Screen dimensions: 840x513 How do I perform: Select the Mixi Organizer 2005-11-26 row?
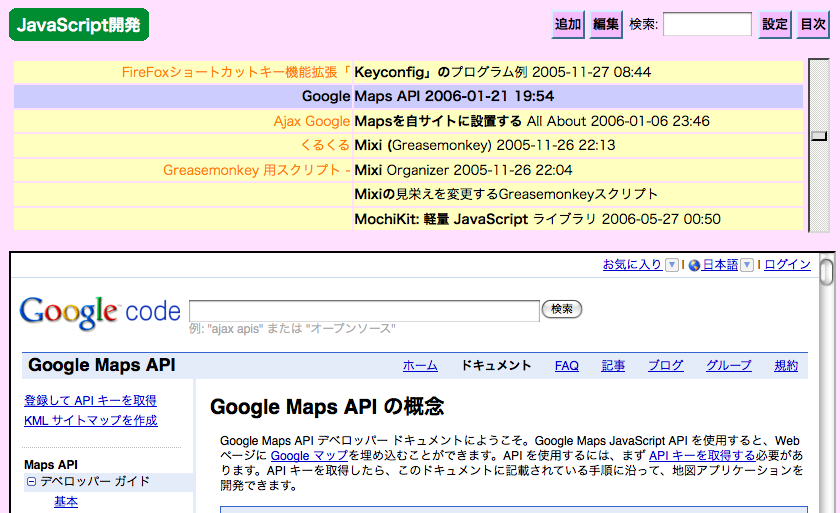pyautogui.click(x=408, y=170)
